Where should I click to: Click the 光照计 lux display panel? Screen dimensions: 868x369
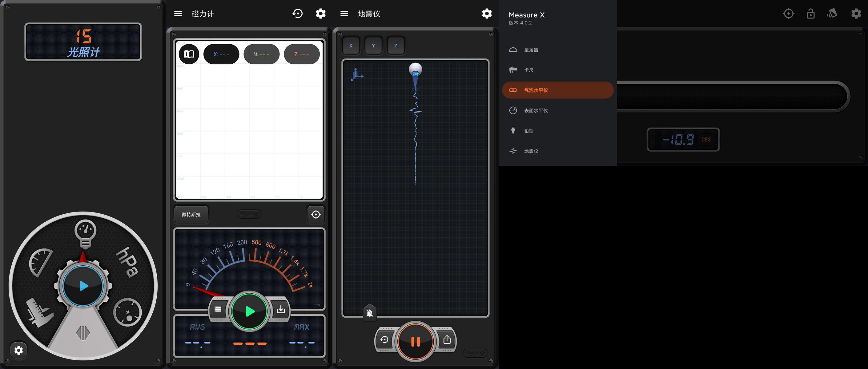coord(83,42)
